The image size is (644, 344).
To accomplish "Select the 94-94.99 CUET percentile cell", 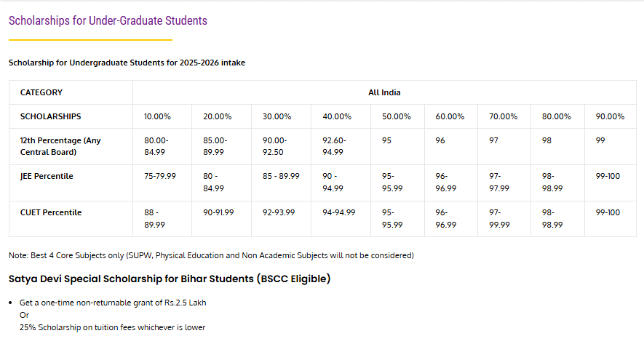I will click(339, 212).
